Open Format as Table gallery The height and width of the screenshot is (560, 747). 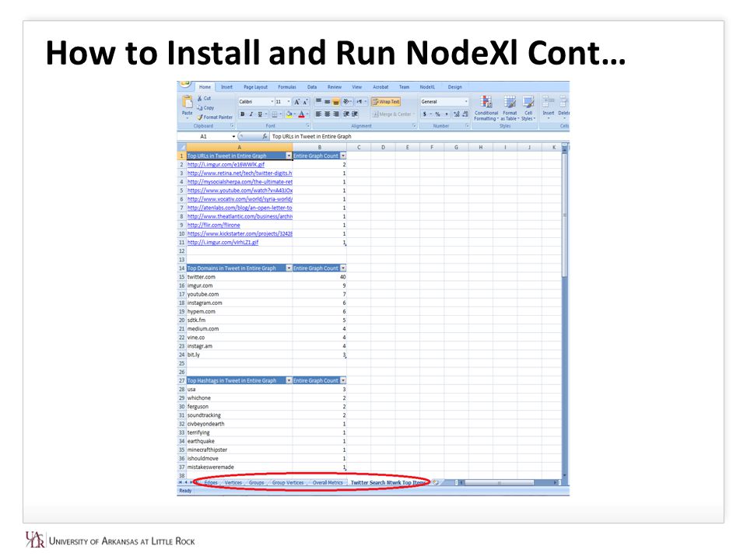pos(510,108)
